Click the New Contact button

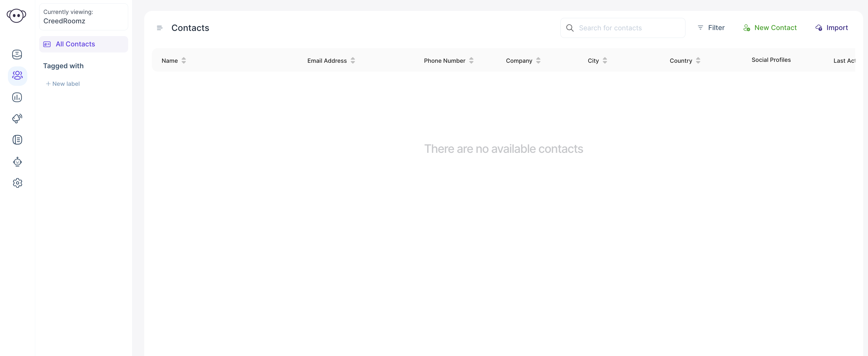pyautogui.click(x=770, y=28)
